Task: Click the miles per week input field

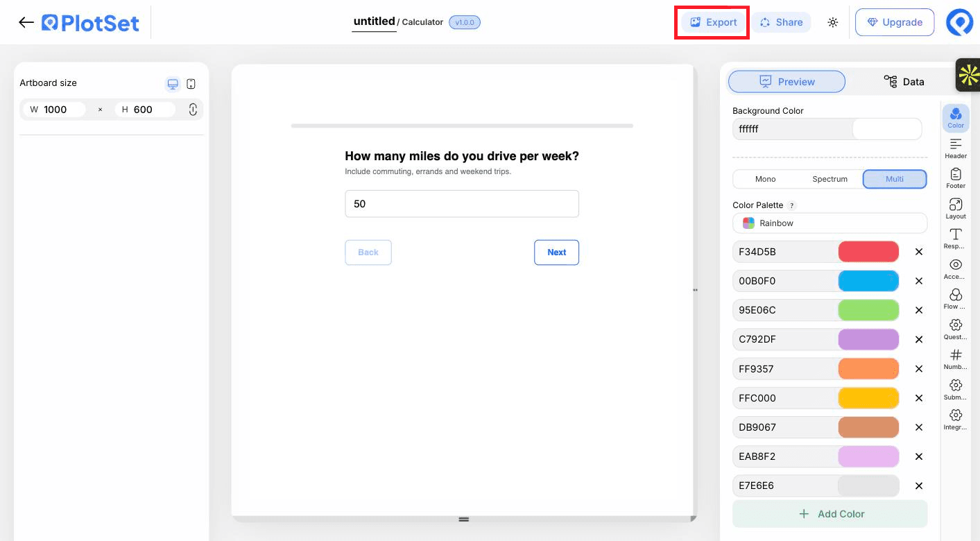Action: pyautogui.click(x=462, y=204)
